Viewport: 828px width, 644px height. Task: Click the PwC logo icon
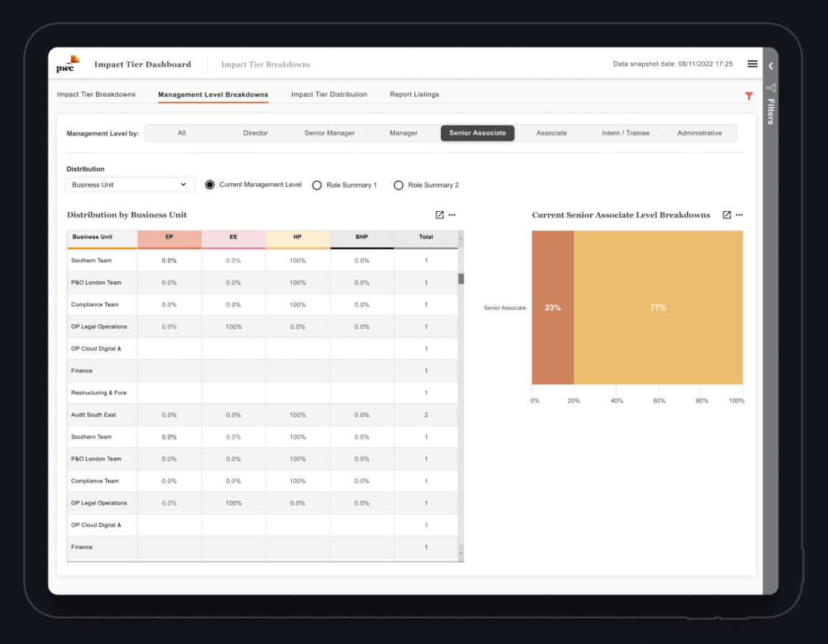point(68,64)
